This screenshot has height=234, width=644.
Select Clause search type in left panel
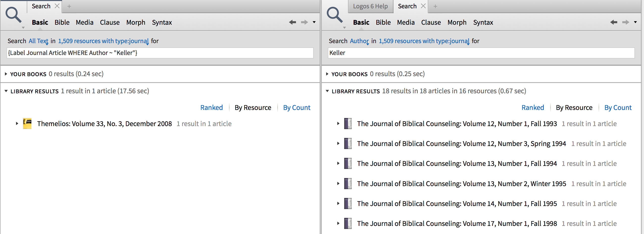(110, 22)
